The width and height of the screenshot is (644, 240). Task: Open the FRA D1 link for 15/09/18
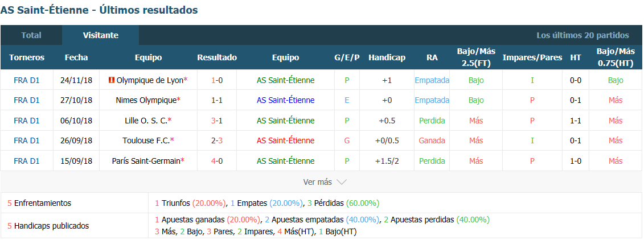[x=27, y=161]
